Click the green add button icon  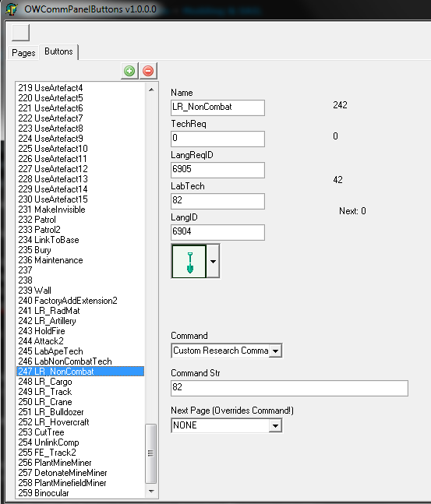129,71
